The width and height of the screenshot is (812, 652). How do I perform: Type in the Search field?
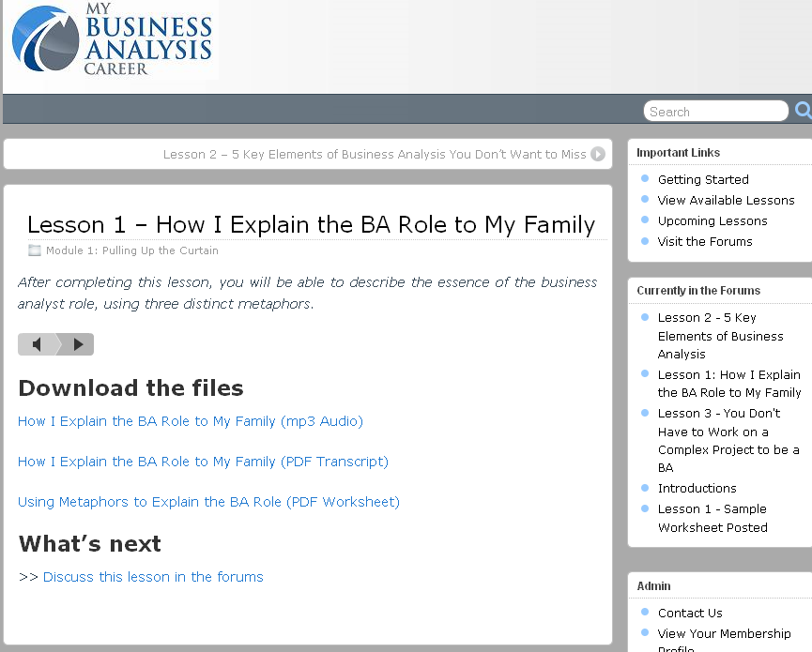715,112
